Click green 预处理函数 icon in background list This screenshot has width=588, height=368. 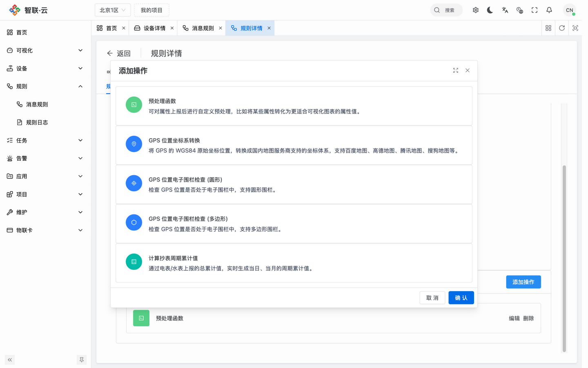(x=141, y=318)
